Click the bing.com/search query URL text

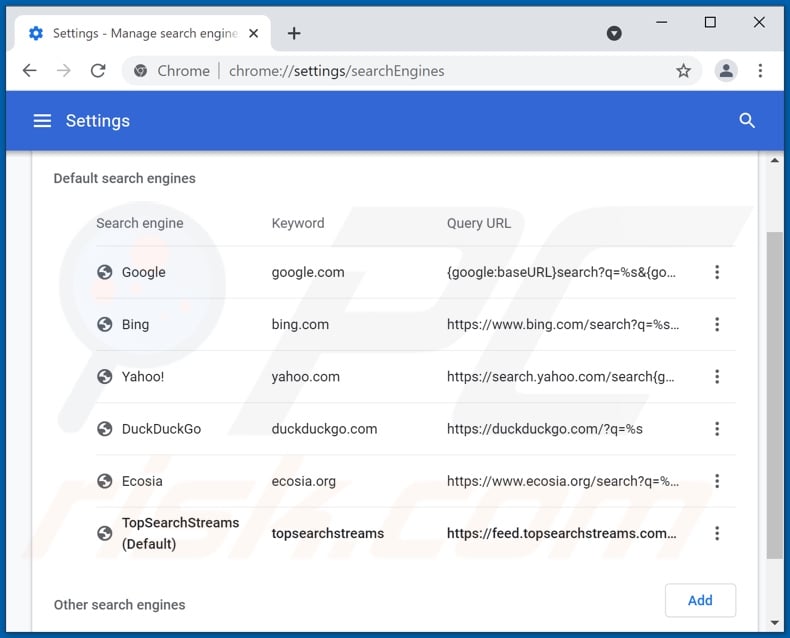(x=563, y=324)
